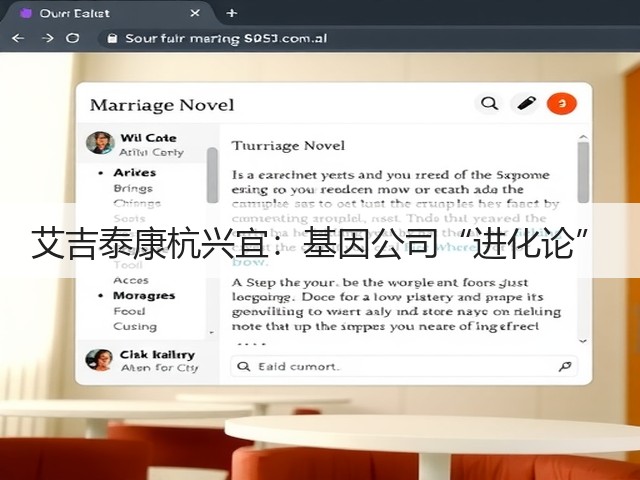Click the browser back arrow
This screenshot has height=480, width=640.
(x=18, y=38)
